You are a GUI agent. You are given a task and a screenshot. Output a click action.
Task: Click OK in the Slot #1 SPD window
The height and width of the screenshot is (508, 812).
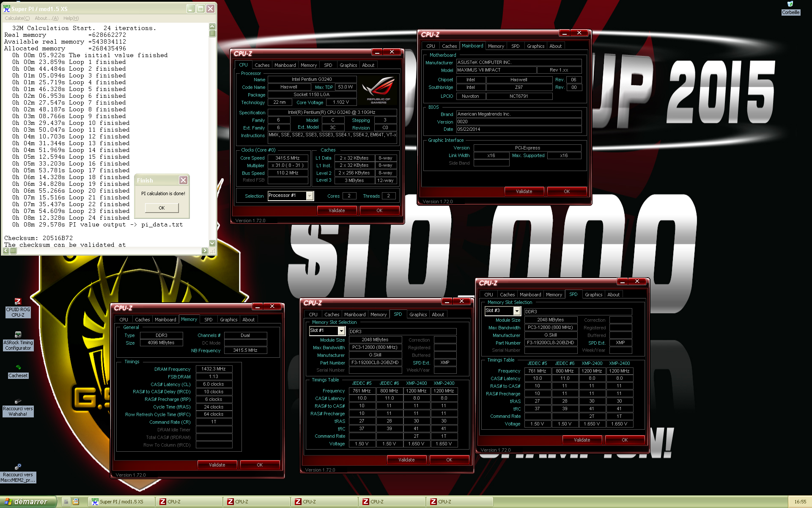[x=449, y=460]
